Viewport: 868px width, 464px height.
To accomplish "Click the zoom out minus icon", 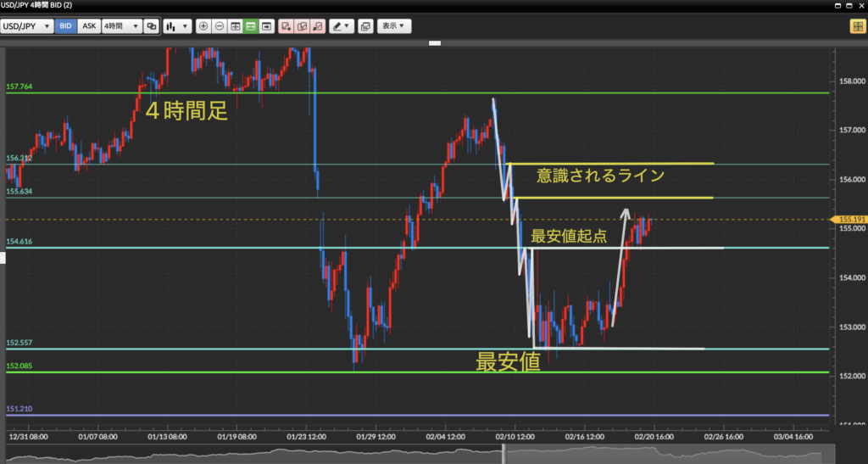I will pos(220,26).
